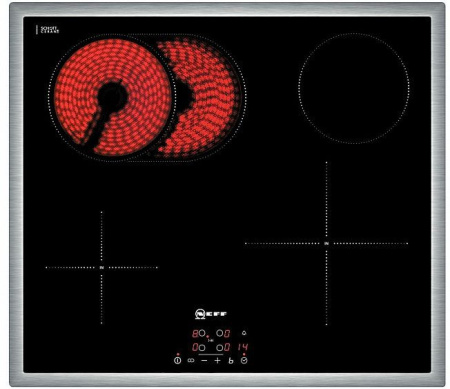The width and height of the screenshot is (450, 389).
Task: Touch the front-right induction zone center marker
Action: pyautogui.click(x=326, y=243)
